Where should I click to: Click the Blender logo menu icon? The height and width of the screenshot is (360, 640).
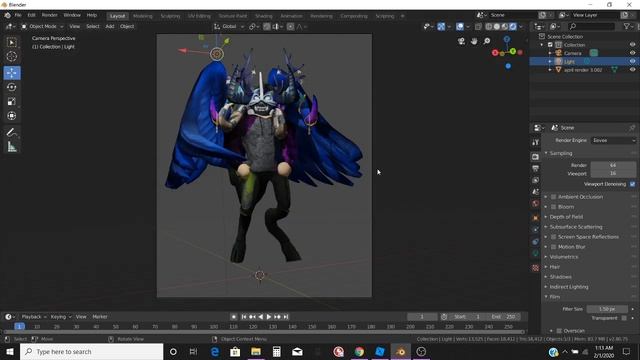click(x=7, y=15)
